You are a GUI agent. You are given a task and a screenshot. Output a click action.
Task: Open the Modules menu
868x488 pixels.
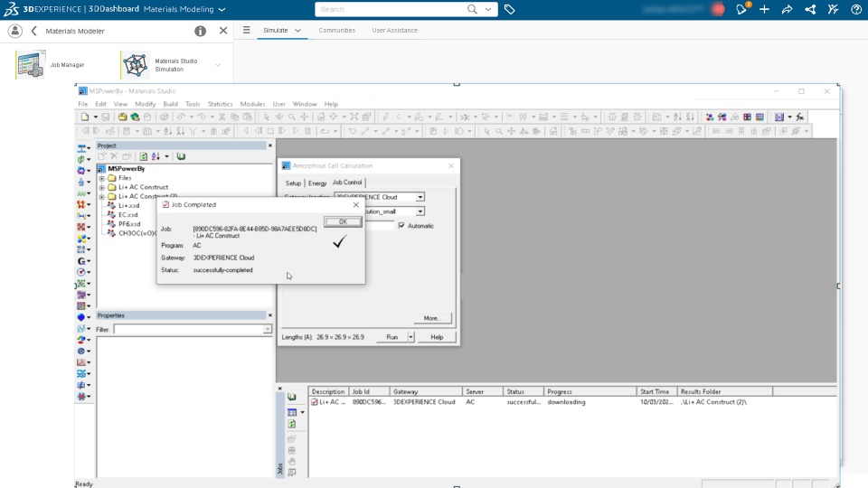coord(252,104)
